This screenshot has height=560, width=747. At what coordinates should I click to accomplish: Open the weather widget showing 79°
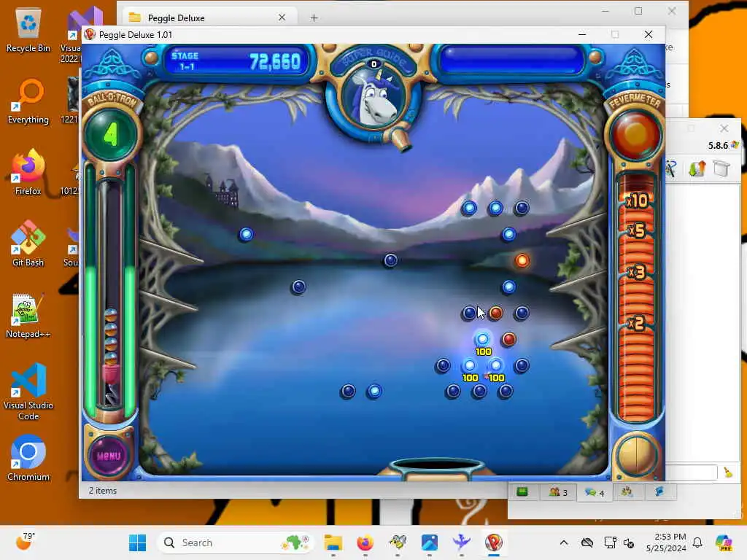click(x=25, y=542)
